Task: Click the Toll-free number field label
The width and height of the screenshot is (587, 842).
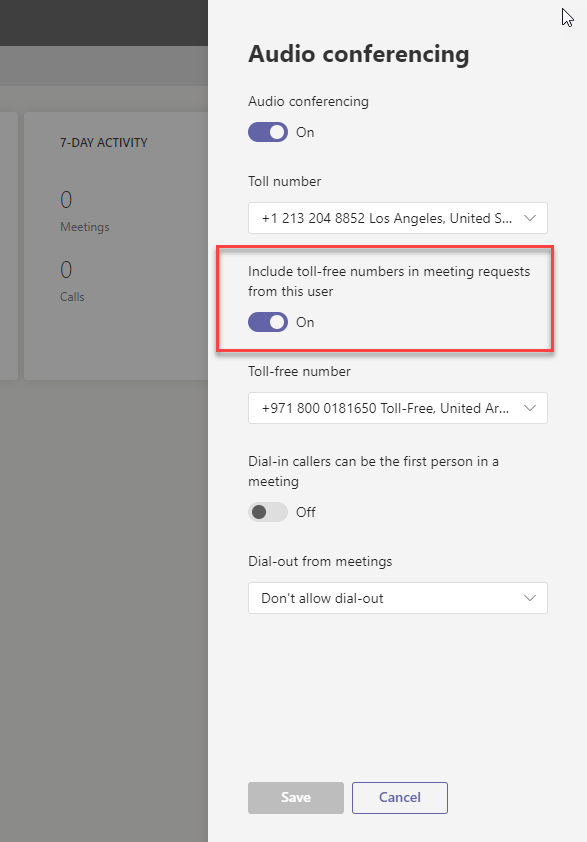Action: pyautogui.click(x=299, y=372)
